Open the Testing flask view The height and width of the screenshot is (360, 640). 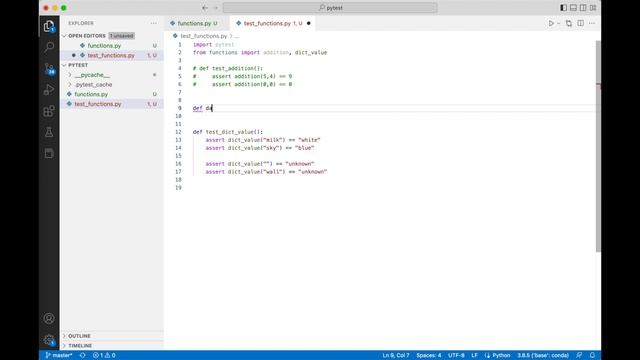(x=49, y=132)
